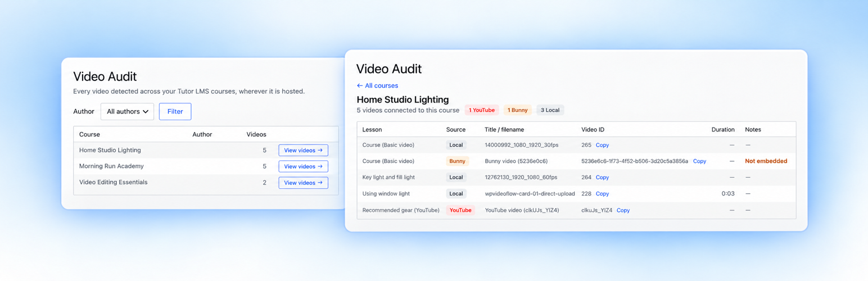This screenshot has width=868, height=281.
Task: Click the Author column header
Action: click(202, 134)
